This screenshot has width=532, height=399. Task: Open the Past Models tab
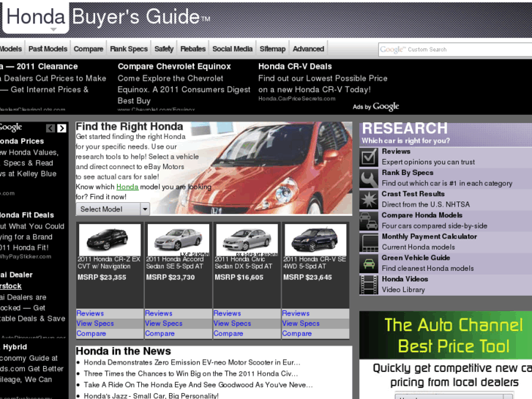[x=48, y=49]
